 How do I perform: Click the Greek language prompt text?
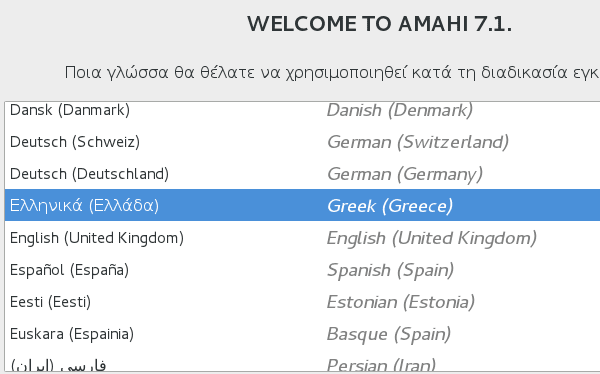tap(332, 72)
